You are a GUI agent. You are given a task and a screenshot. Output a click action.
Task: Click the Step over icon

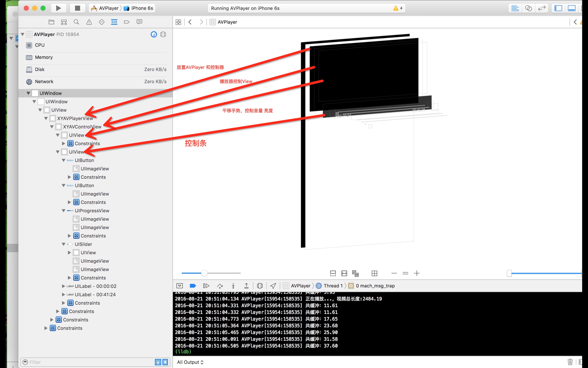[220, 286]
